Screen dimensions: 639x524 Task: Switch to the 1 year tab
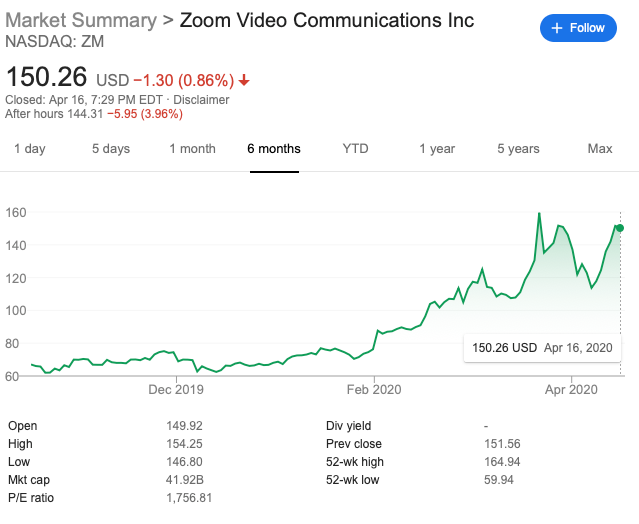(437, 149)
